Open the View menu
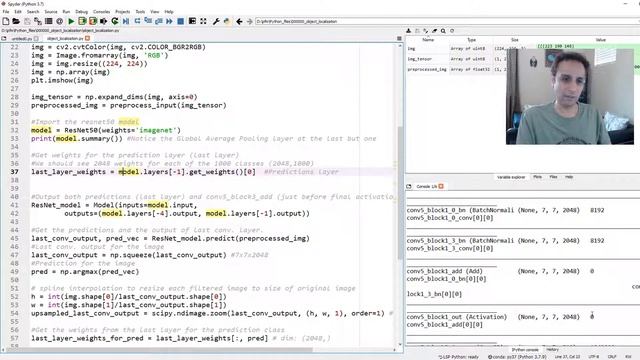 [155, 12]
